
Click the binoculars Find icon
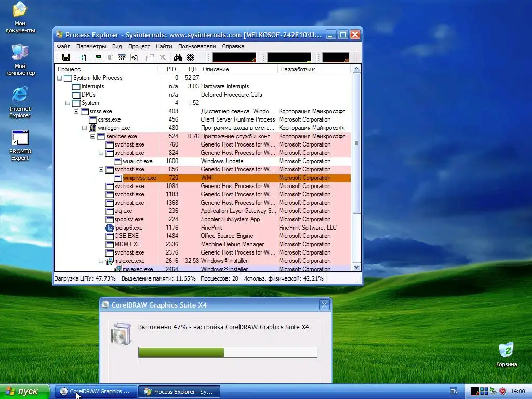[x=178, y=57]
